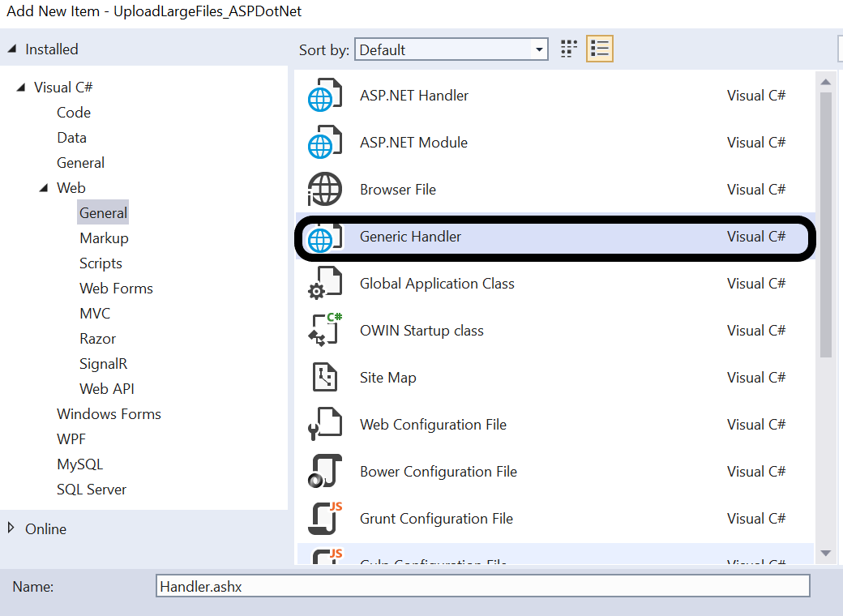Select the Windows Forms category
This screenshot has width=843, height=616.
pyautogui.click(x=109, y=414)
